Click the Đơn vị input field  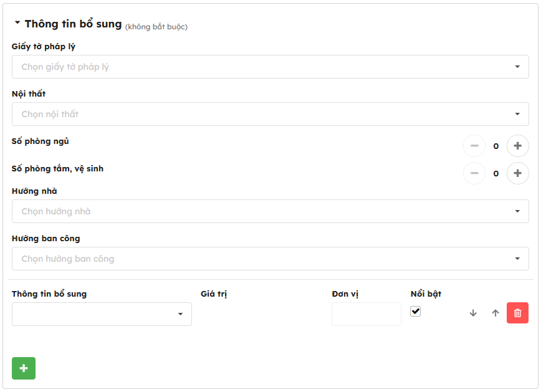[x=366, y=314]
